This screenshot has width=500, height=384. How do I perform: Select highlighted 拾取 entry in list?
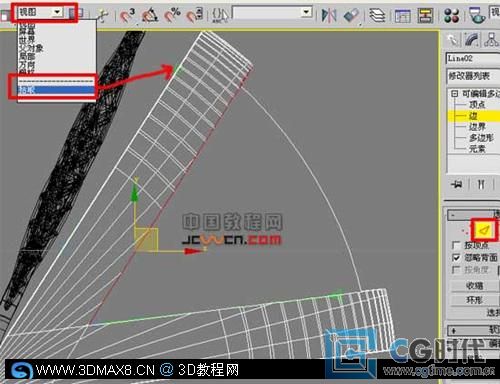tap(56, 90)
